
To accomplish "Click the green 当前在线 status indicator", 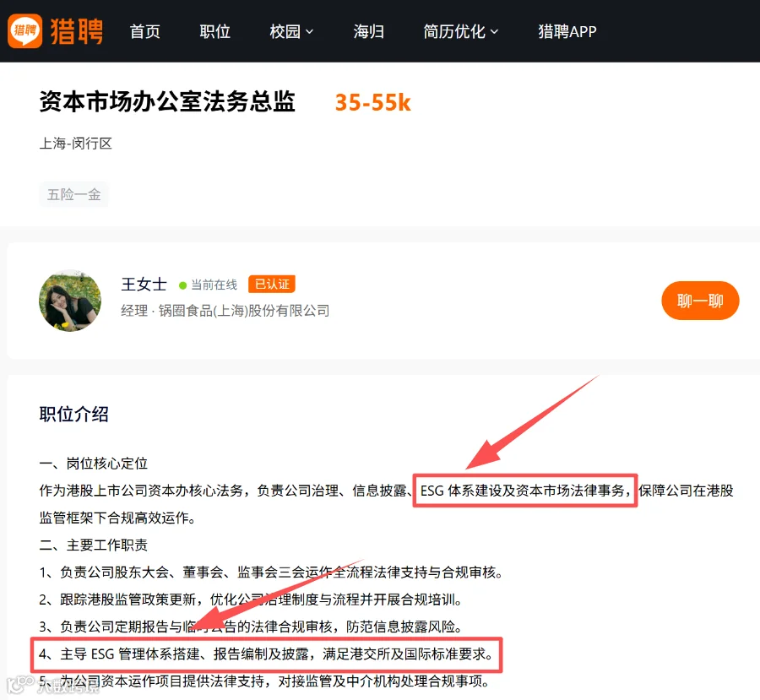I will point(208,285).
